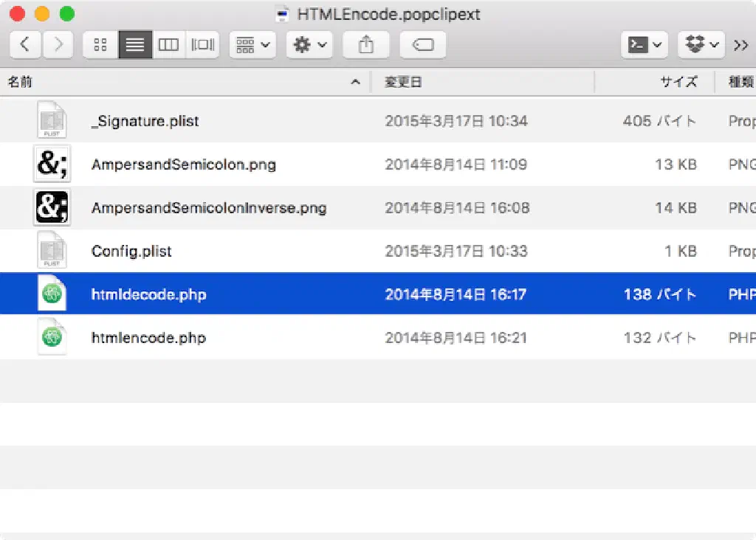Switch to column view mode

[x=168, y=45]
